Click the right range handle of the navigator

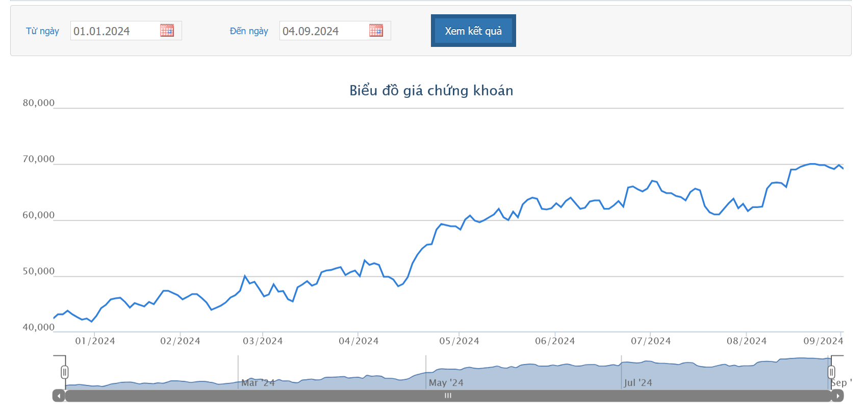[831, 372]
